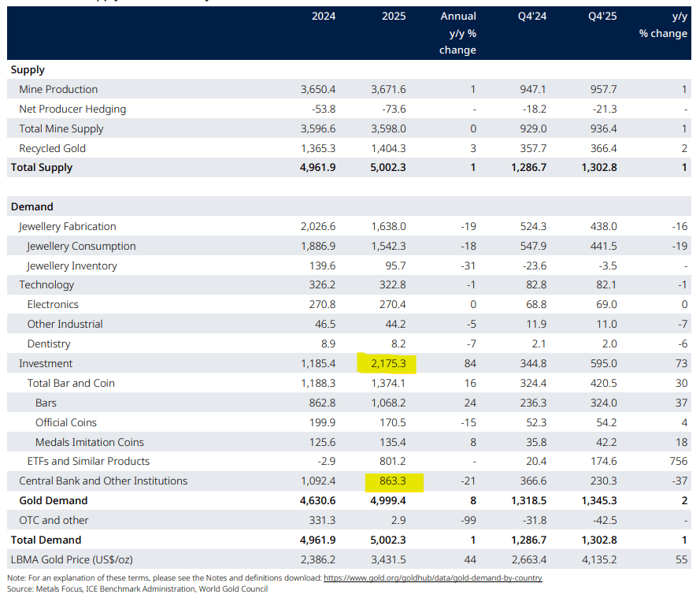The height and width of the screenshot is (609, 700).
Task: Select OTC and other annual change -99
Action: [469, 520]
